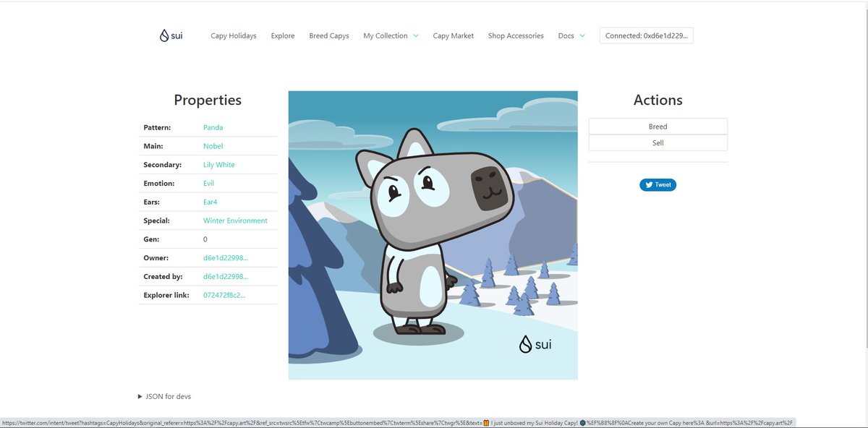Click the Sui logo in the header
The image size is (868, 428).
coord(171,35)
